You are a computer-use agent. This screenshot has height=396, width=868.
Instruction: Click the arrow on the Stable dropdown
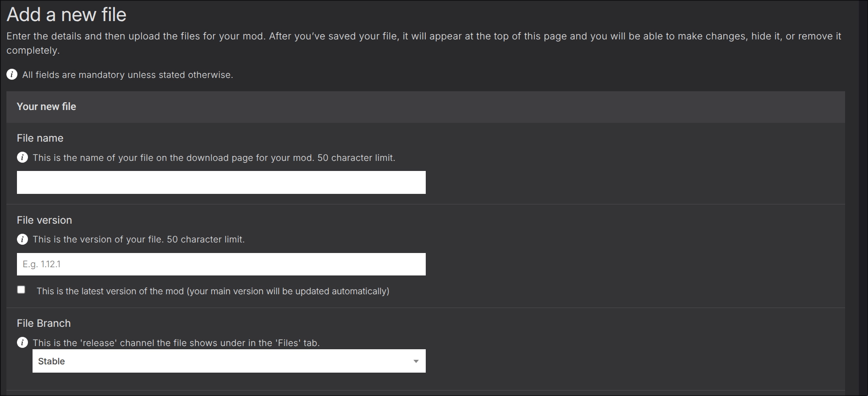(416, 362)
